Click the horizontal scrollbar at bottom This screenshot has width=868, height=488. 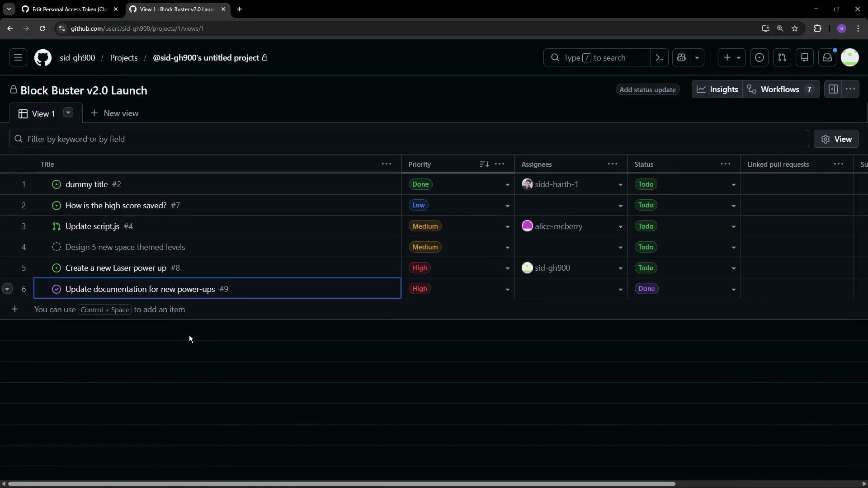coord(342,483)
